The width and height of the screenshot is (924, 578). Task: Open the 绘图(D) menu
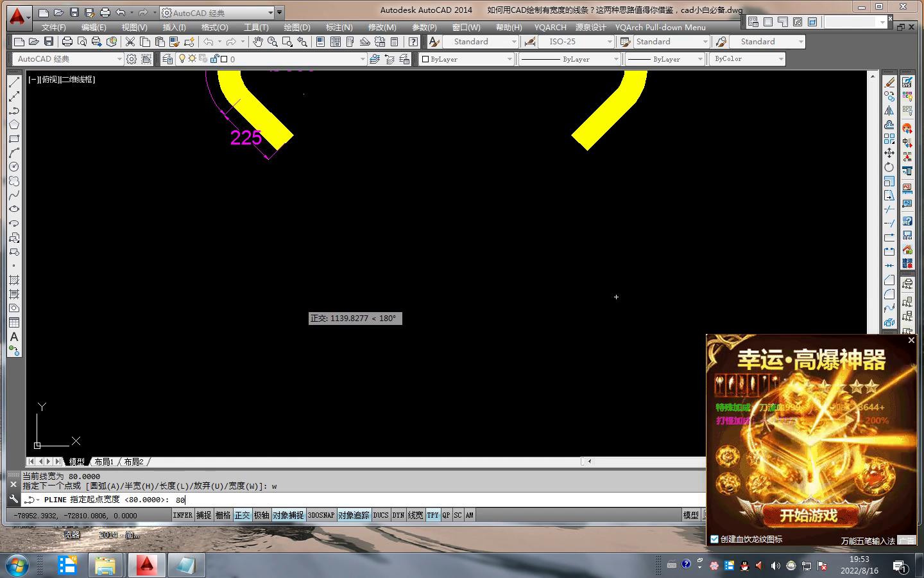pyautogui.click(x=296, y=28)
